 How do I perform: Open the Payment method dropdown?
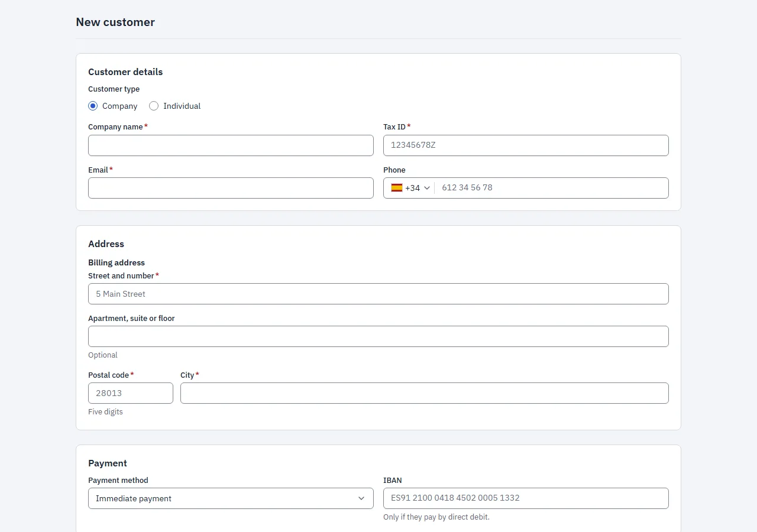pyautogui.click(x=231, y=498)
